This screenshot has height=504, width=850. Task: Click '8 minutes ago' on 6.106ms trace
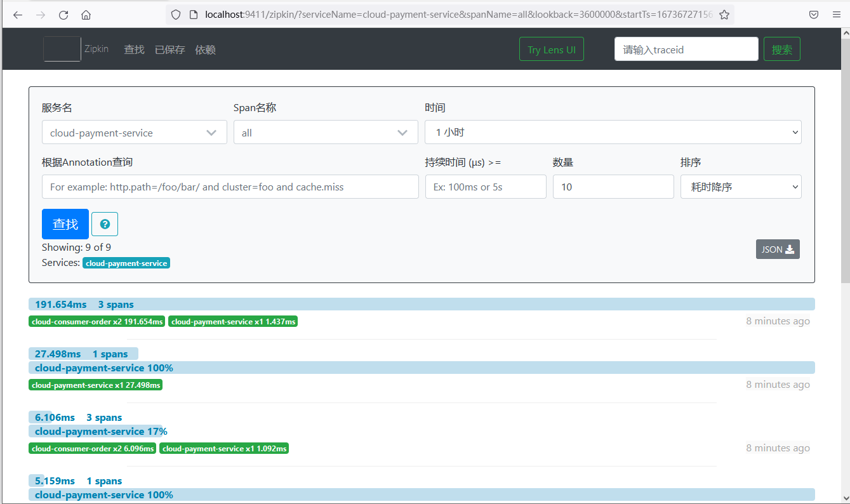click(x=778, y=448)
